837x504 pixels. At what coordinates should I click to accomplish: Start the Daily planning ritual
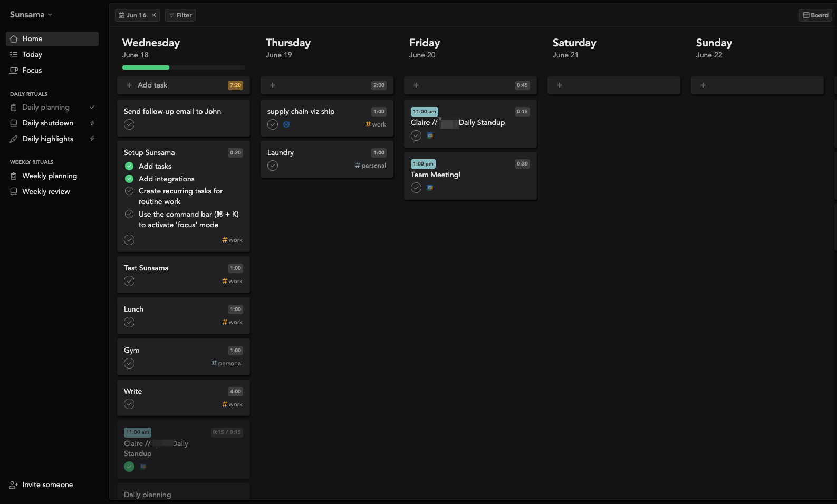pyautogui.click(x=46, y=107)
